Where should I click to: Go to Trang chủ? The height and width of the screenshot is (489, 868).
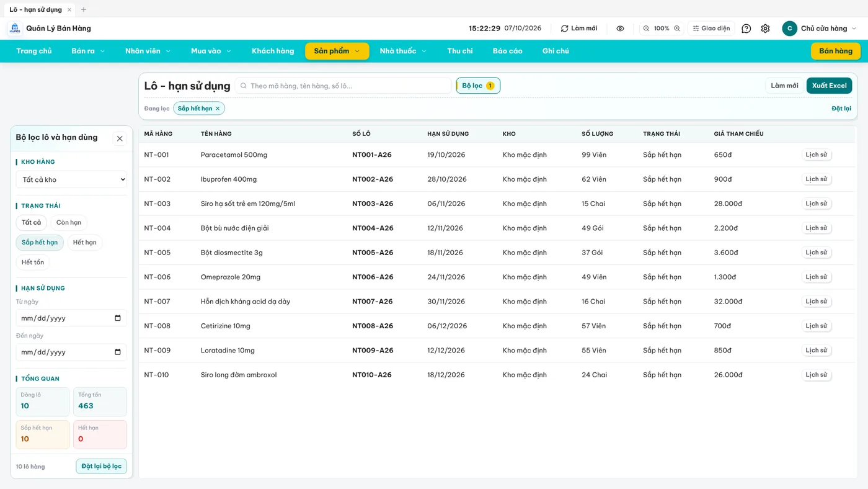coord(34,51)
